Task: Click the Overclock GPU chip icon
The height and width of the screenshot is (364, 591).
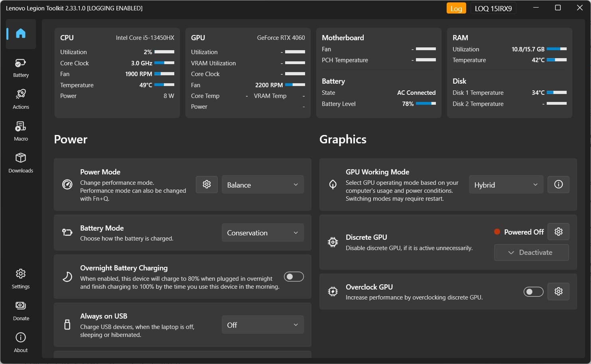Action: 333,292
